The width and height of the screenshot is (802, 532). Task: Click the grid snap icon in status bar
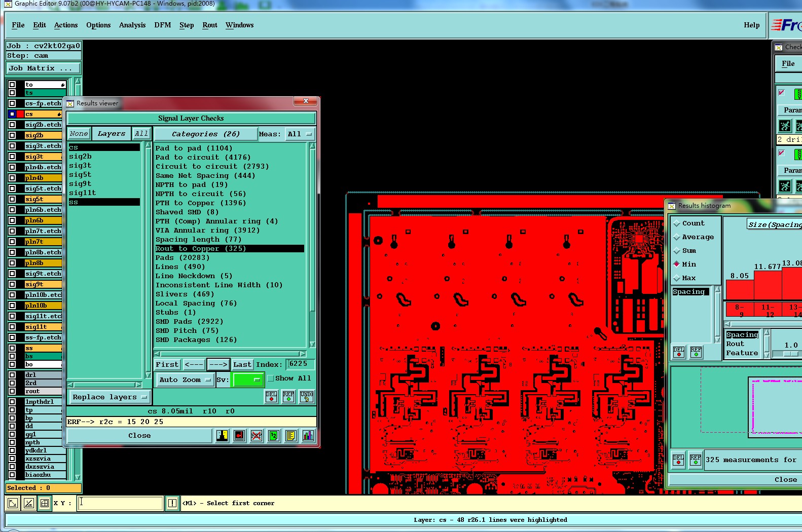(45, 503)
